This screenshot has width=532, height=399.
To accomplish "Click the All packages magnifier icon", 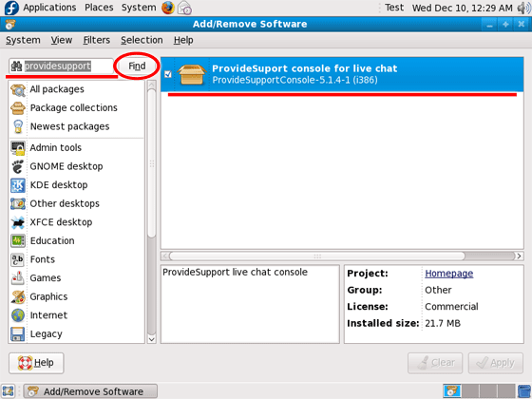I will pos(18,89).
